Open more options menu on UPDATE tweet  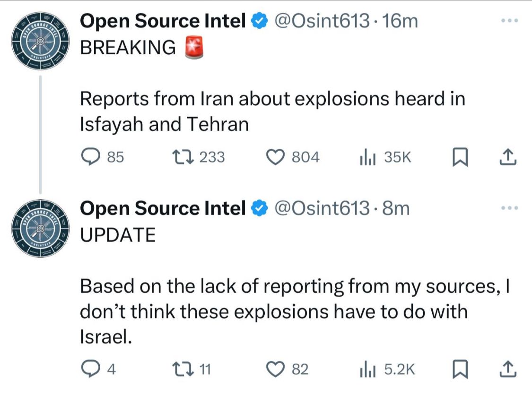[x=510, y=208]
